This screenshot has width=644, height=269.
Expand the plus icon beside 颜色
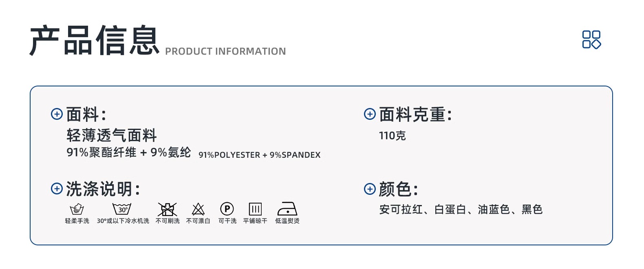pyautogui.click(x=370, y=189)
